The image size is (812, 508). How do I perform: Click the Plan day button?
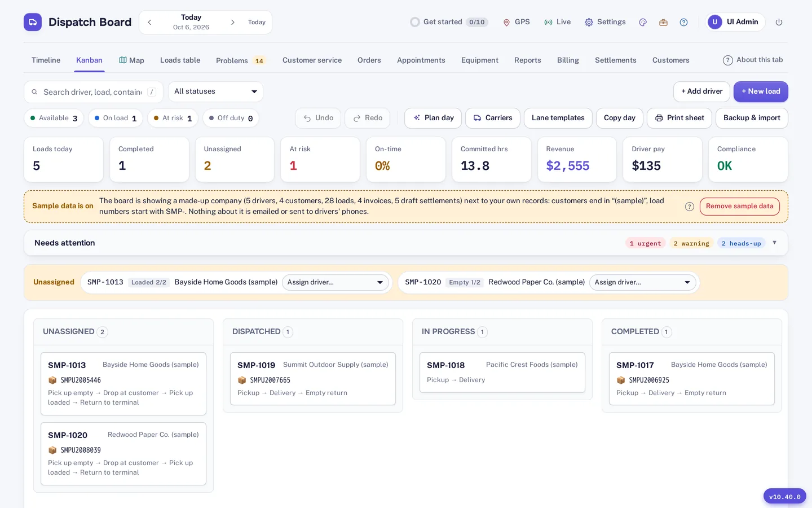pos(433,118)
